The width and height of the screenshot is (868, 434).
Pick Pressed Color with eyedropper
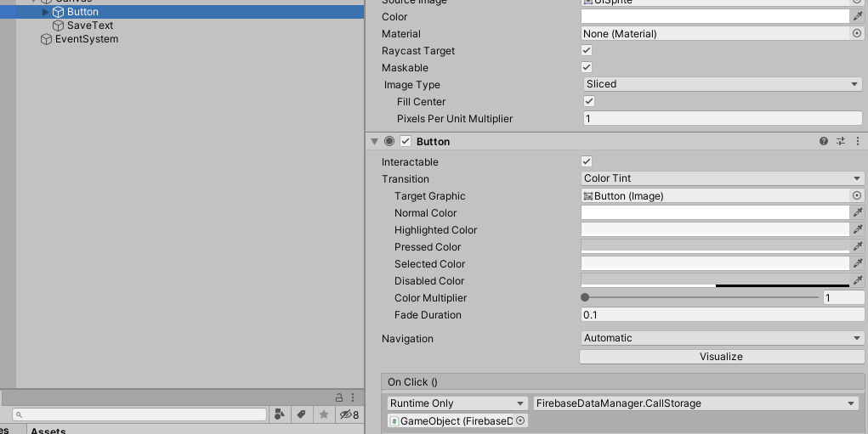(857, 246)
